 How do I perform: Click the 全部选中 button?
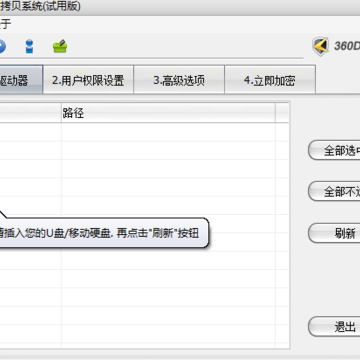click(x=334, y=150)
